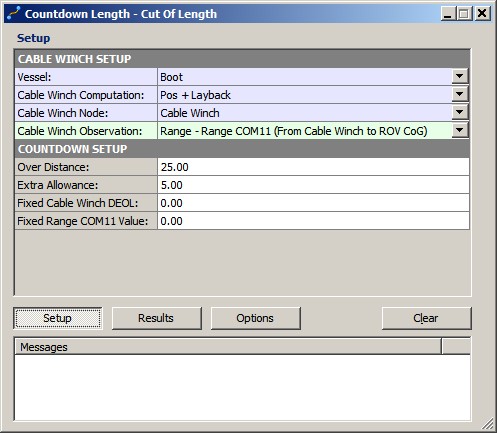Select the Over Distance: label
The image size is (497, 433).
click(53, 167)
